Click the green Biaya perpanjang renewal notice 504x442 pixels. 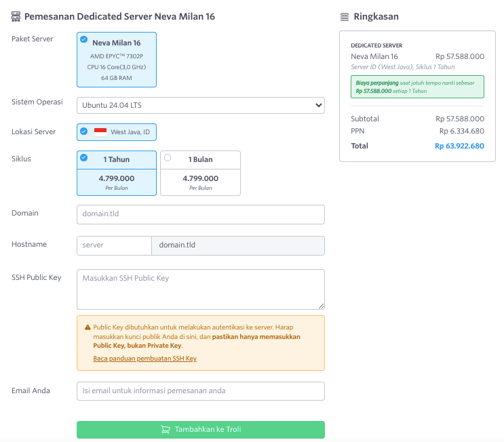tap(417, 86)
